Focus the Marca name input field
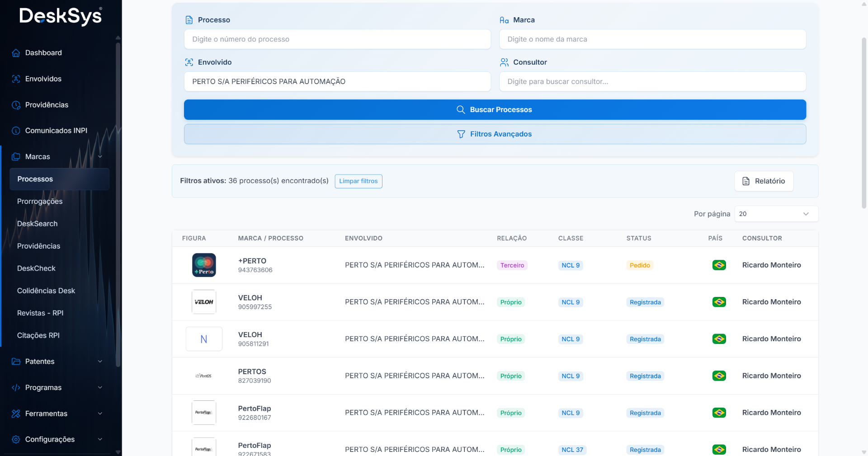 (652, 39)
